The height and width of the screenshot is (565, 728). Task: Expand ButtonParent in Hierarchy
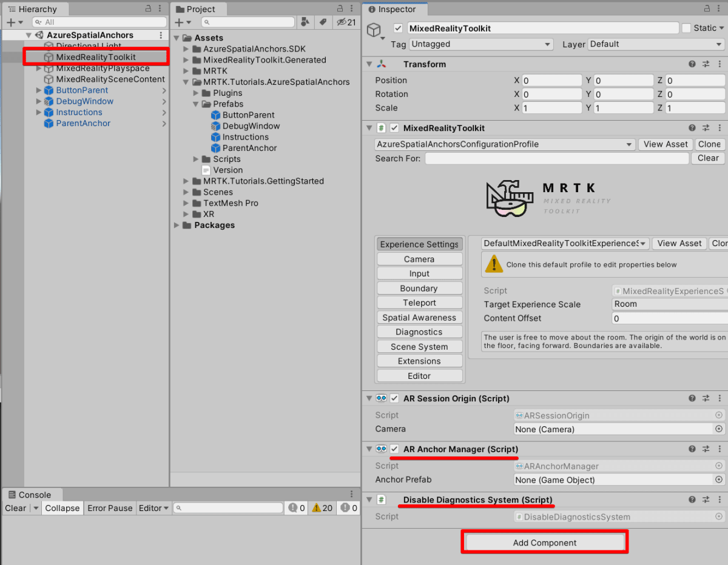39,90
